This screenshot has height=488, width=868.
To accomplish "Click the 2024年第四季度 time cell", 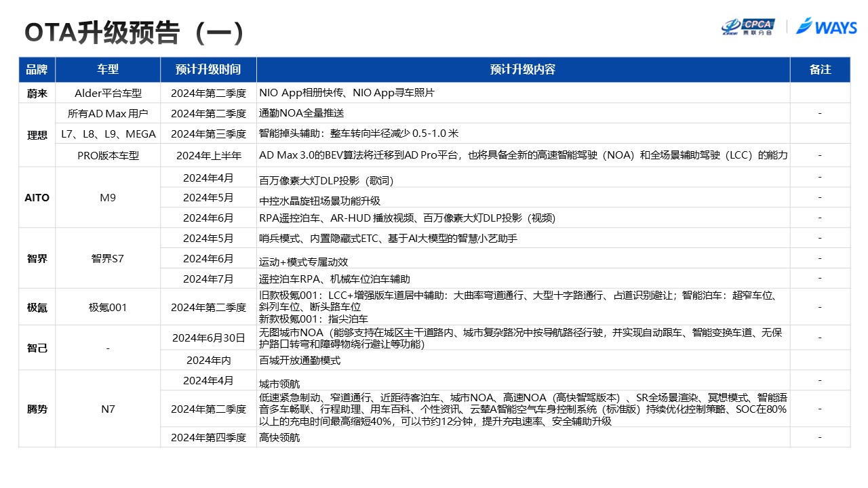I will click(208, 437).
